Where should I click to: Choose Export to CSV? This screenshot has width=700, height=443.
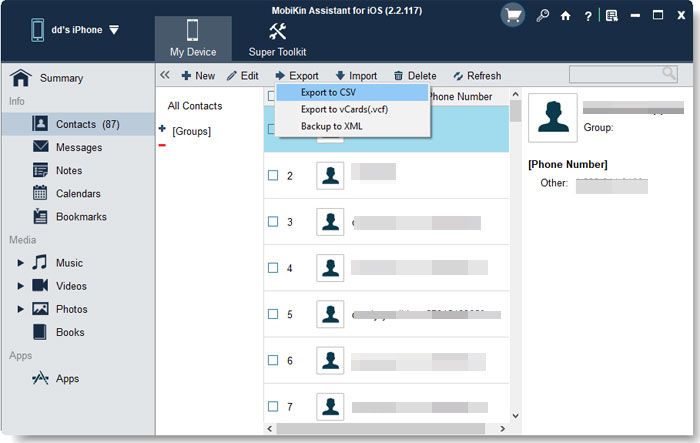(x=352, y=92)
